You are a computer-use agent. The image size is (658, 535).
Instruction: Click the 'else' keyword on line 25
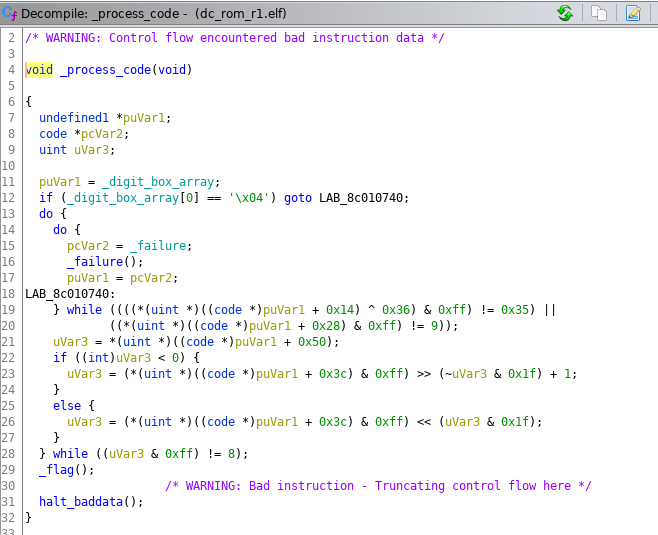click(x=67, y=406)
